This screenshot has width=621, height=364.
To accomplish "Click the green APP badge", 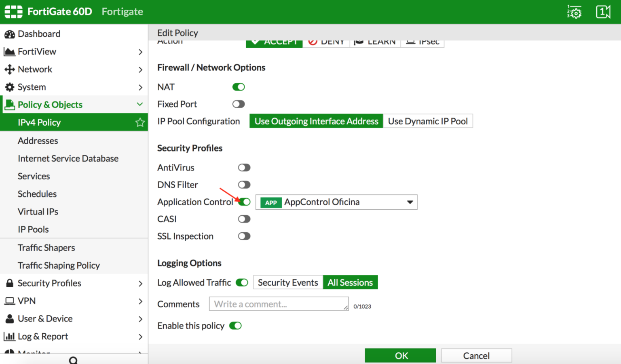I will [270, 202].
